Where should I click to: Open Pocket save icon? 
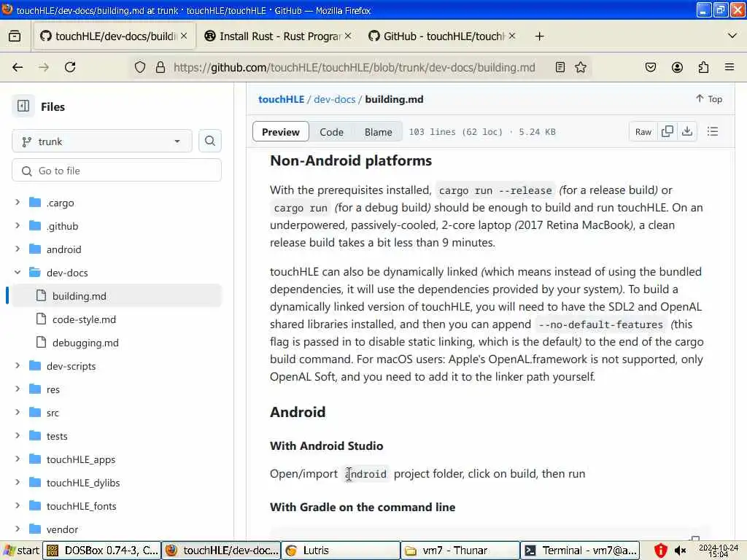click(650, 67)
